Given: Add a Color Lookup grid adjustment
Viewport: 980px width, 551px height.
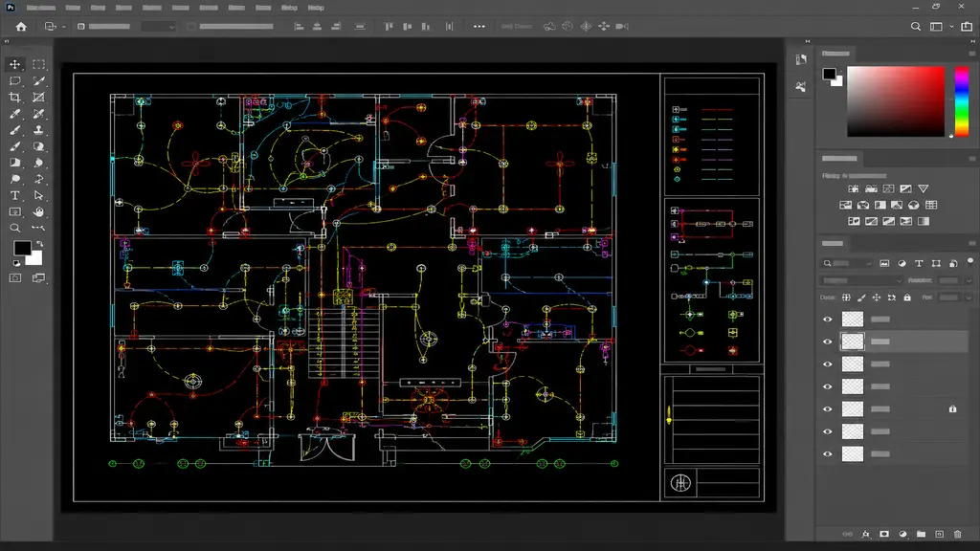Looking at the screenshot, I should point(931,205).
